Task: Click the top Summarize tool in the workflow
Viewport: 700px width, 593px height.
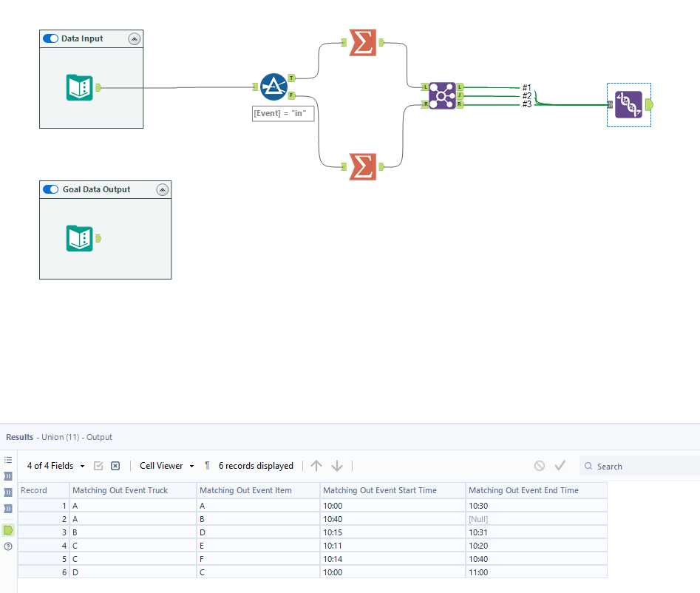Action: [361, 43]
